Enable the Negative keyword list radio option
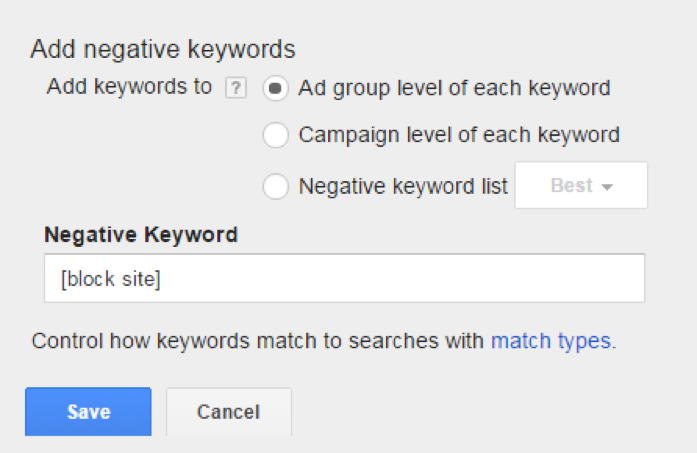The width and height of the screenshot is (697, 453). (276, 186)
